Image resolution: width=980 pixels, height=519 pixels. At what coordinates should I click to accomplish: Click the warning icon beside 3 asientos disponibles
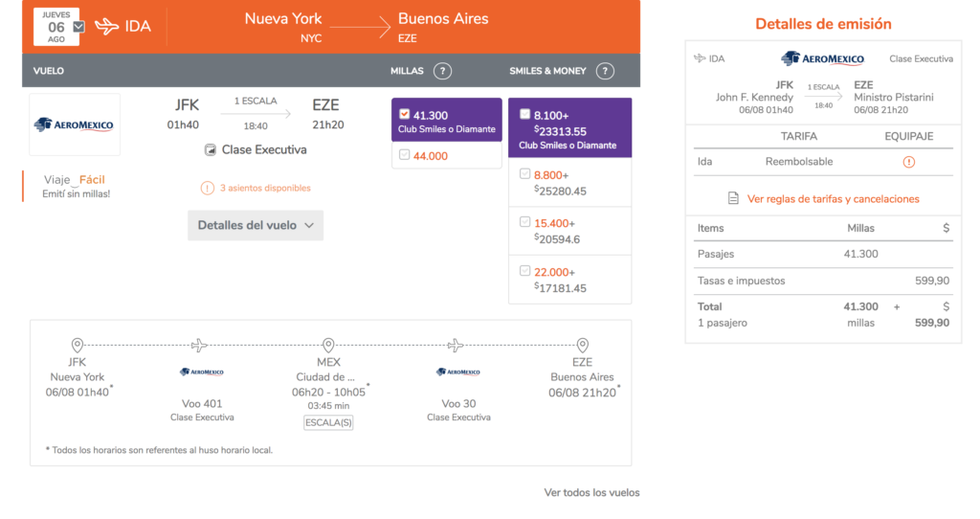207,189
